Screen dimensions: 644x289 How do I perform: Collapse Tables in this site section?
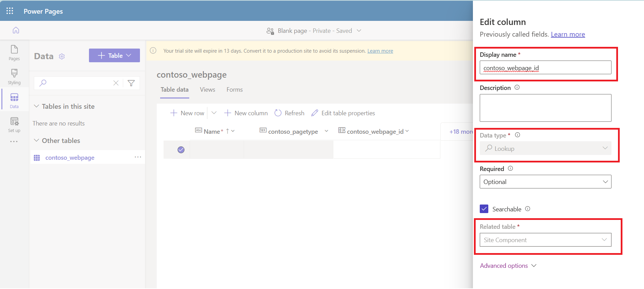click(37, 106)
